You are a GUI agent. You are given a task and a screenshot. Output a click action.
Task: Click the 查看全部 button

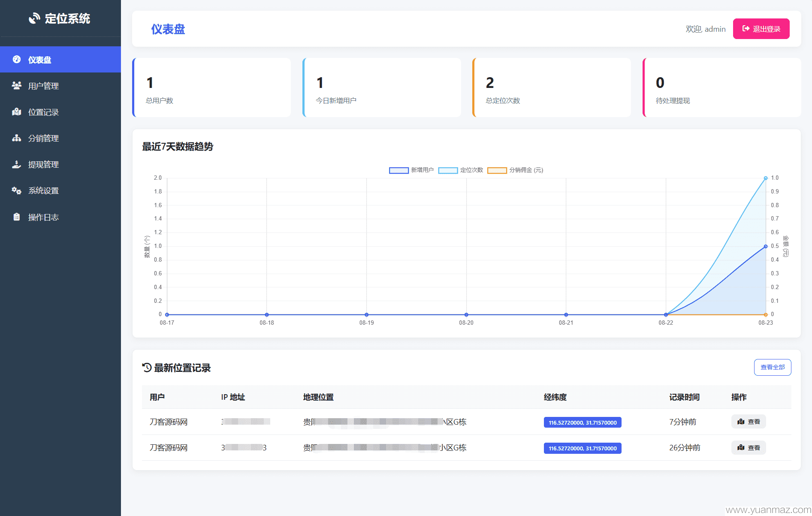click(x=773, y=367)
